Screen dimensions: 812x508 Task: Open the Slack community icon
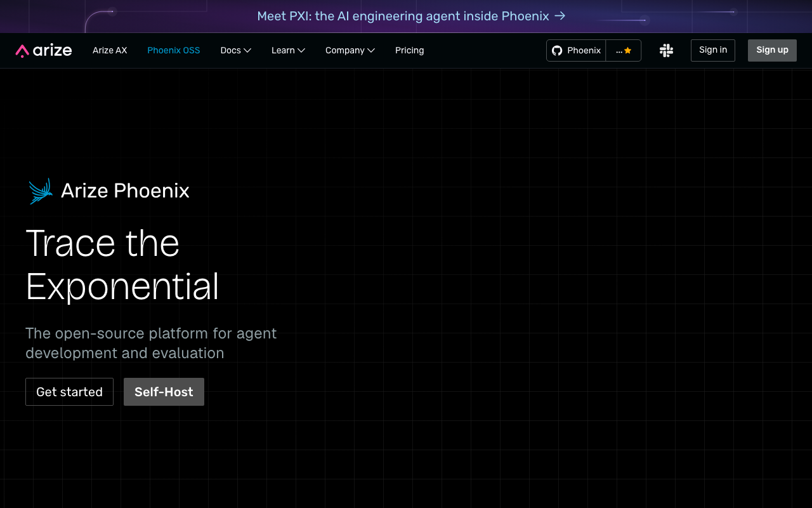(x=666, y=51)
